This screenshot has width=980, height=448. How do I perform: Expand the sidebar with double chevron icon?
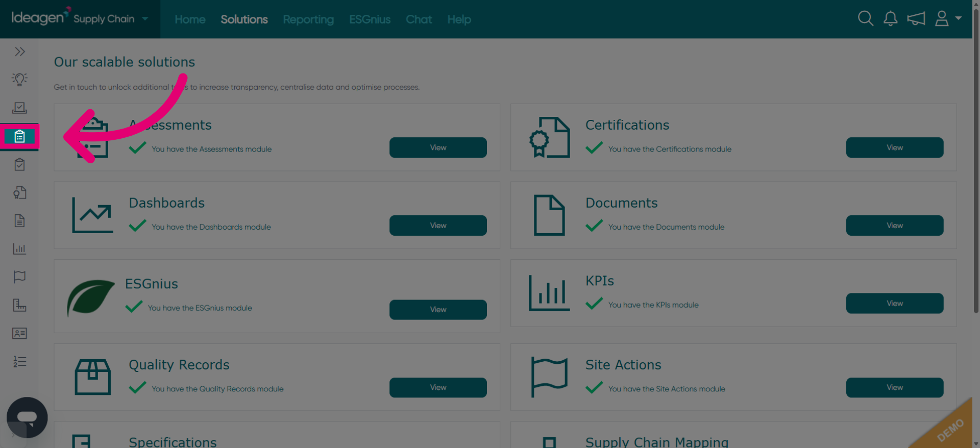pyautogui.click(x=19, y=52)
